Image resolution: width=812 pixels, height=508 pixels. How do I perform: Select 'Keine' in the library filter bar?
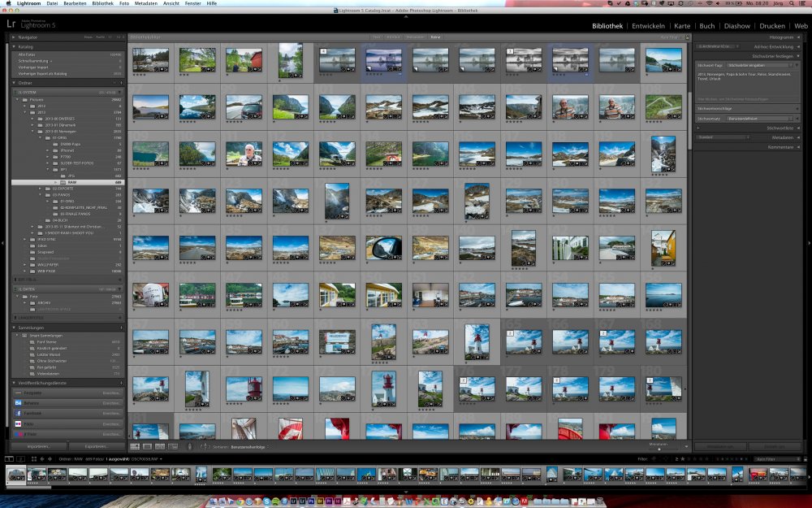point(435,37)
